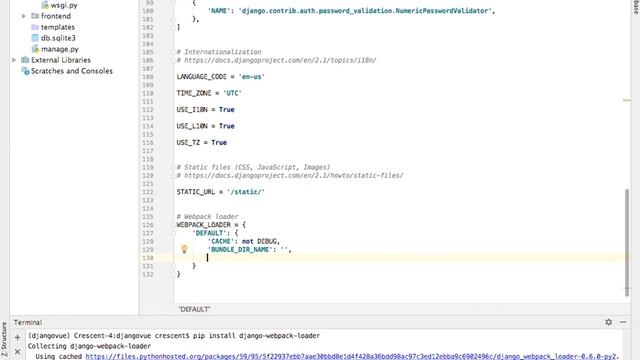640x360 pixels.
Task: Open terminal settings gear icon
Action: (x=609, y=322)
